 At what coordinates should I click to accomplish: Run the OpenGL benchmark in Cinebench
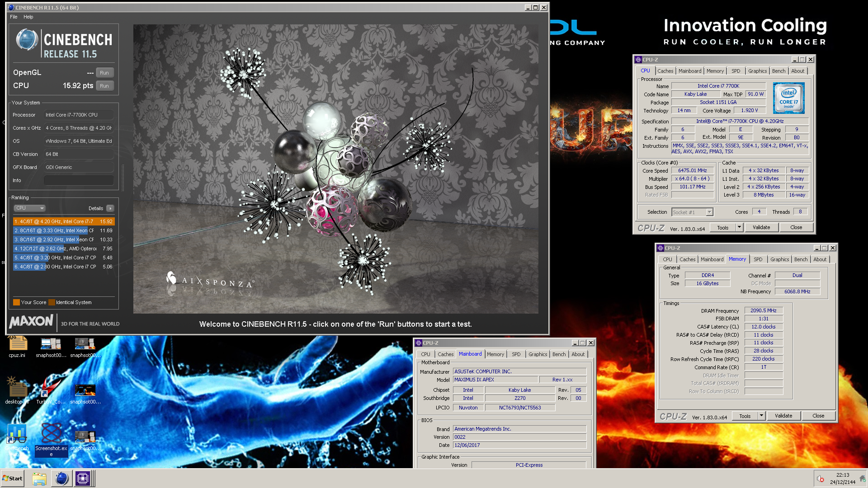104,73
